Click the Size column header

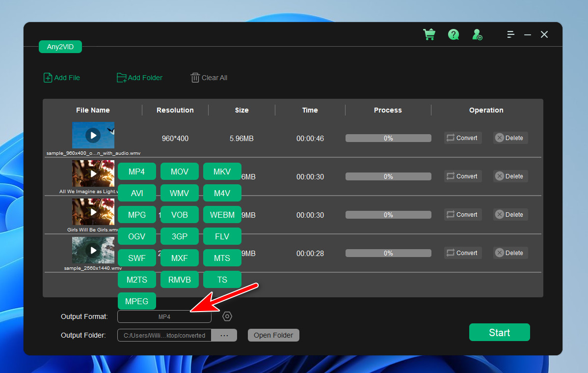[x=241, y=110]
